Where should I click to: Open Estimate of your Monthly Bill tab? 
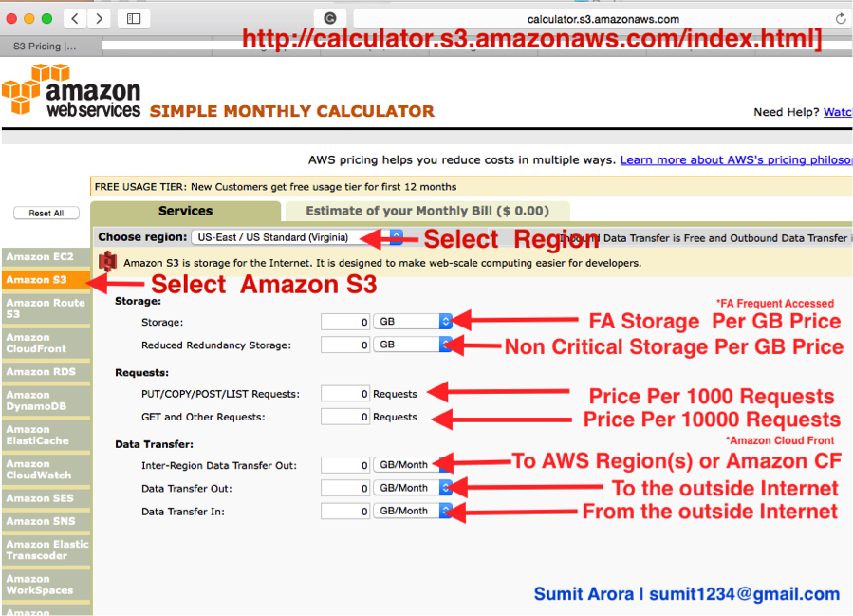[428, 211]
